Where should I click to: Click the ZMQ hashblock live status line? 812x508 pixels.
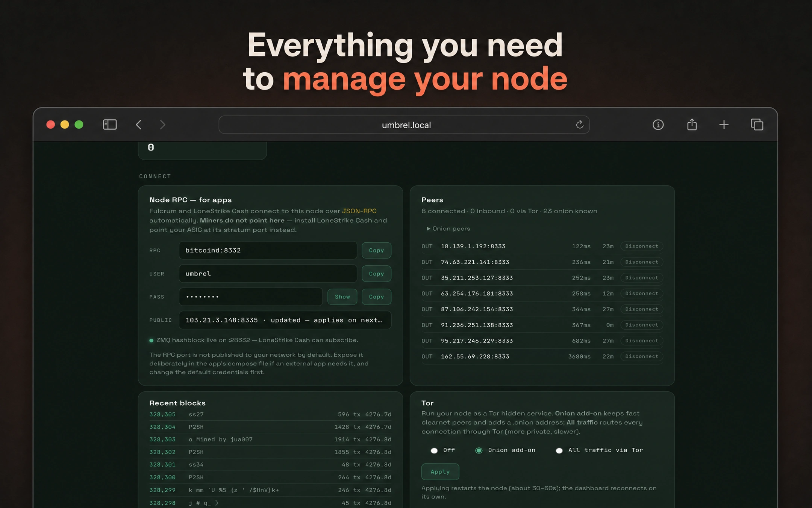254,340
